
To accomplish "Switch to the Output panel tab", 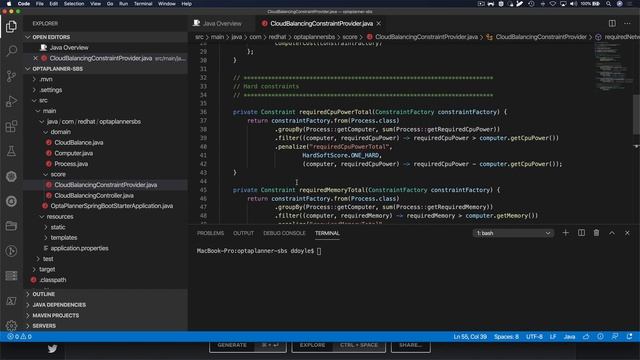I will click(243, 233).
